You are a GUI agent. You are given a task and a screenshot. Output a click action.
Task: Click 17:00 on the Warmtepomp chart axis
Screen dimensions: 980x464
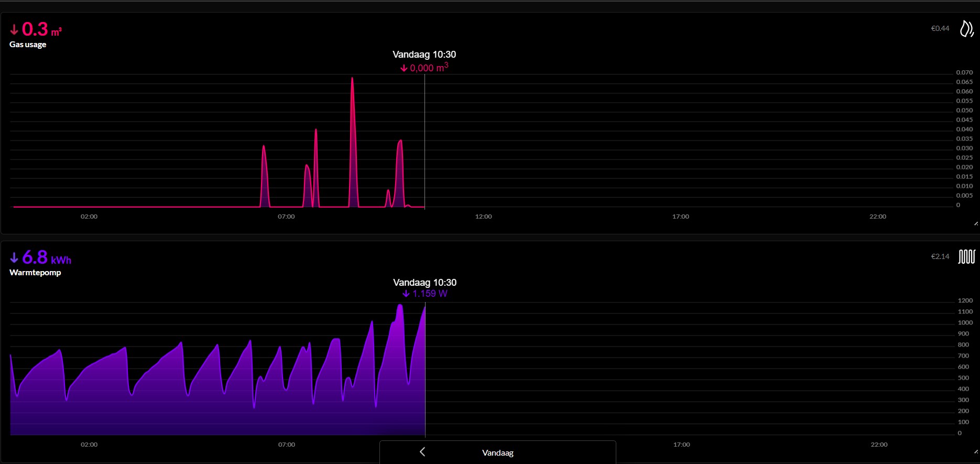click(681, 445)
